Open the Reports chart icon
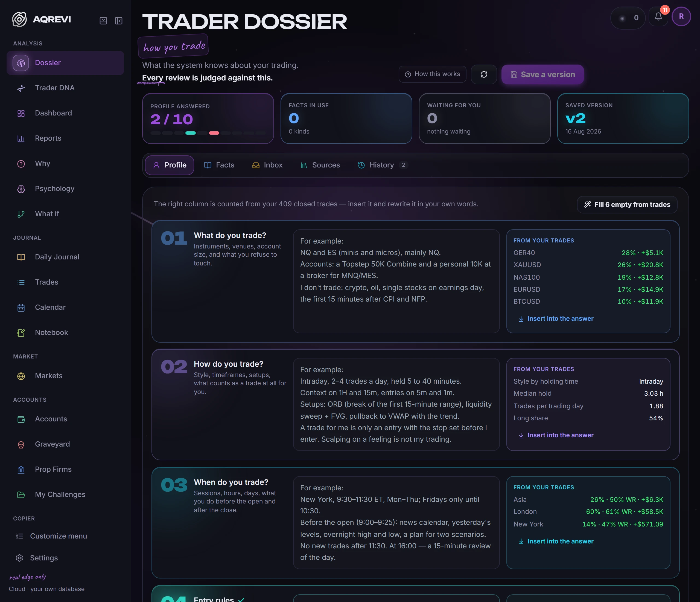Screen dimensions: 700x602 pos(21,138)
